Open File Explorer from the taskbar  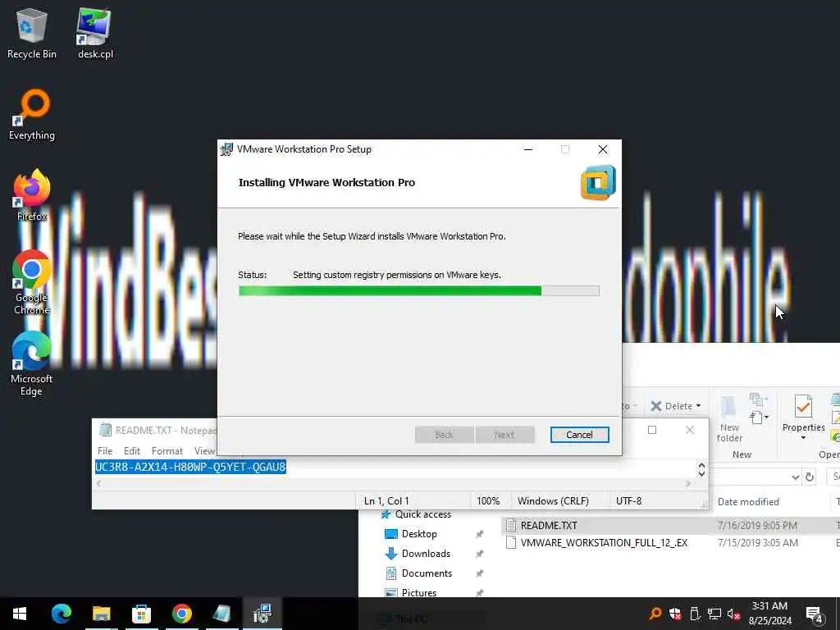coord(101,614)
